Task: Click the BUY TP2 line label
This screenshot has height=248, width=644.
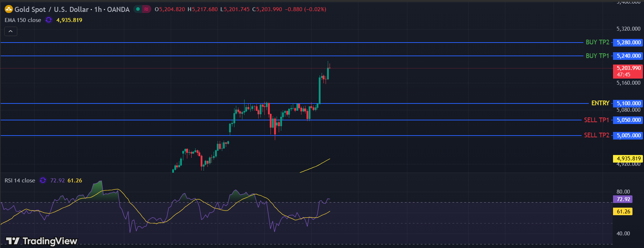Action: [597, 42]
